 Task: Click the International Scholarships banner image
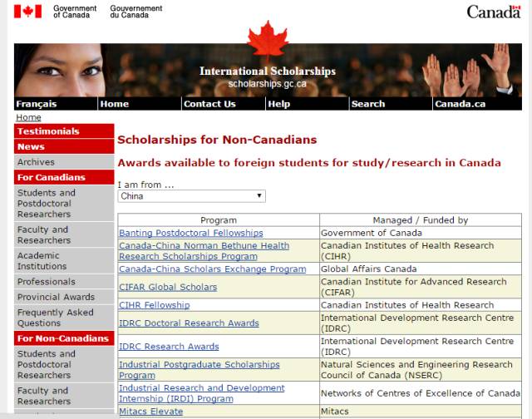coord(268,70)
